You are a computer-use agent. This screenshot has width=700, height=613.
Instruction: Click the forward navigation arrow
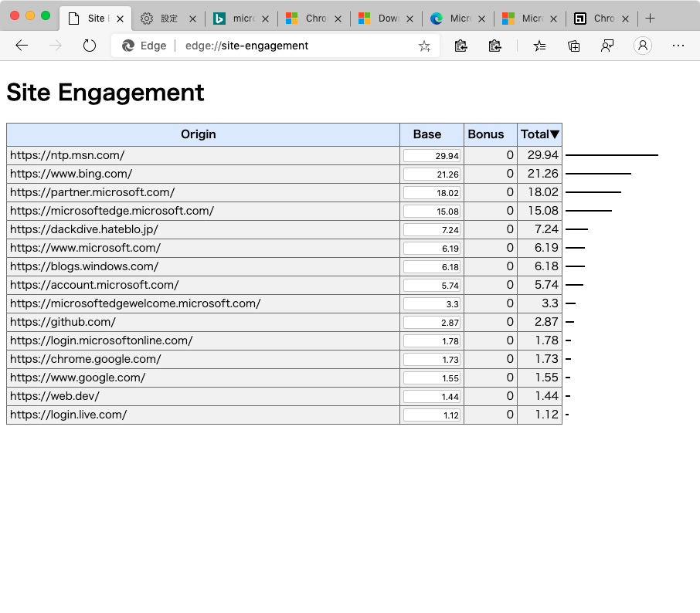[56, 46]
